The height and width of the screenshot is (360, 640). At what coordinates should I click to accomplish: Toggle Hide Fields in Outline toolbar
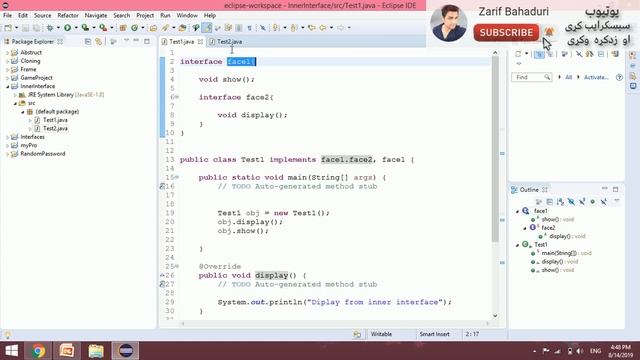[x=571, y=202]
